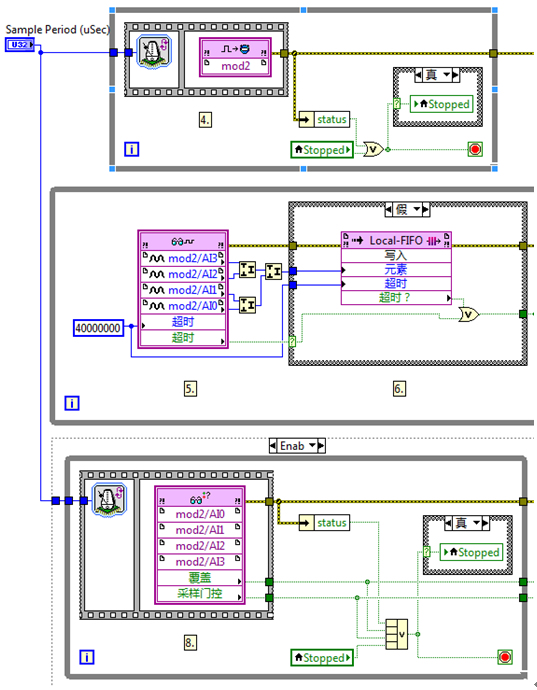The image size is (537, 690).
Task: Click the blue 超时 input of the loop 5 I/O node
Action: [x=183, y=322]
